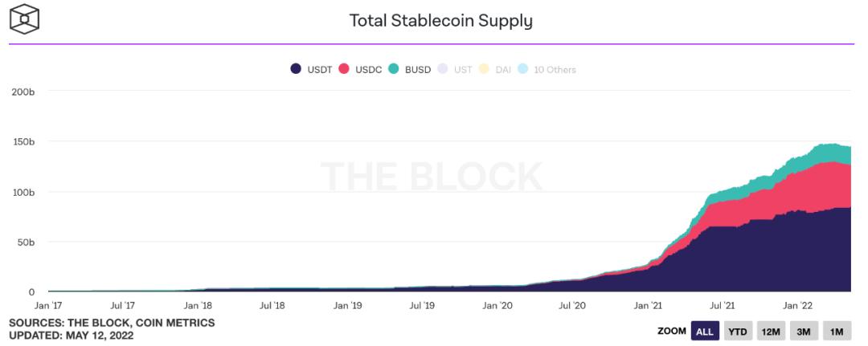Click the teal BUSD legend dot
Image resolution: width=868 pixels, height=346 pixels.
pos(394,70)
